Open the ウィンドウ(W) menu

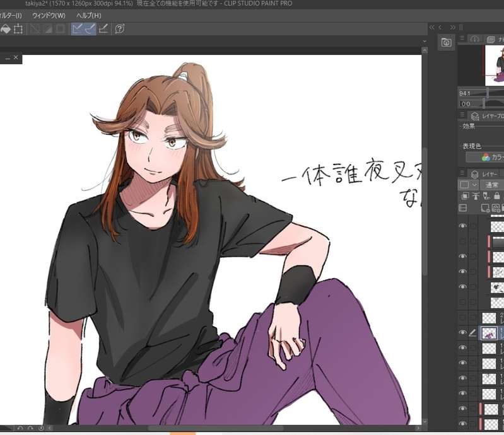pyautogui.click(x=49, y=15)
